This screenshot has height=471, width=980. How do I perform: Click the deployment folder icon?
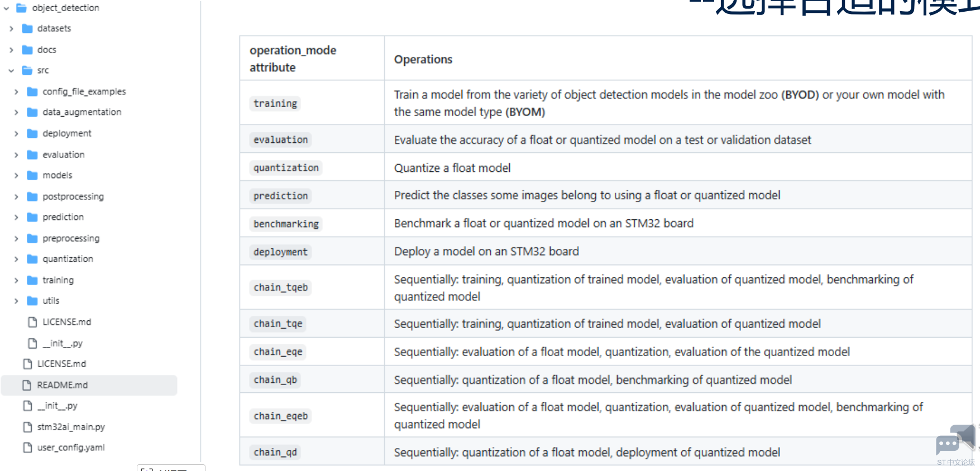[32, 133]
